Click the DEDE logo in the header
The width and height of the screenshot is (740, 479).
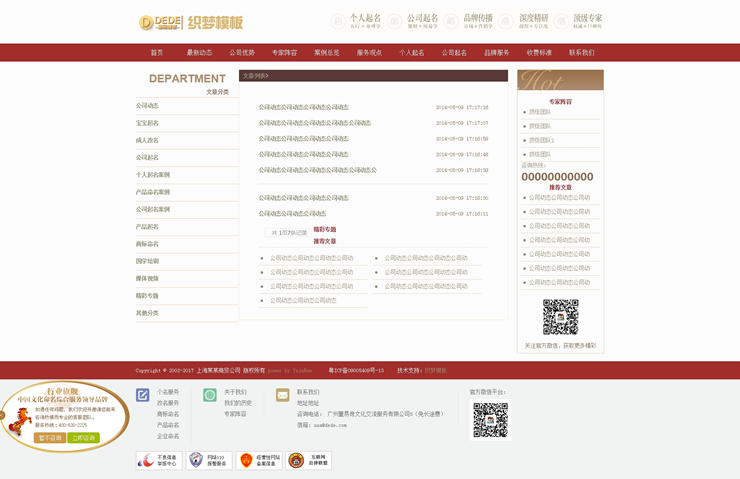[x=161, y=22]
